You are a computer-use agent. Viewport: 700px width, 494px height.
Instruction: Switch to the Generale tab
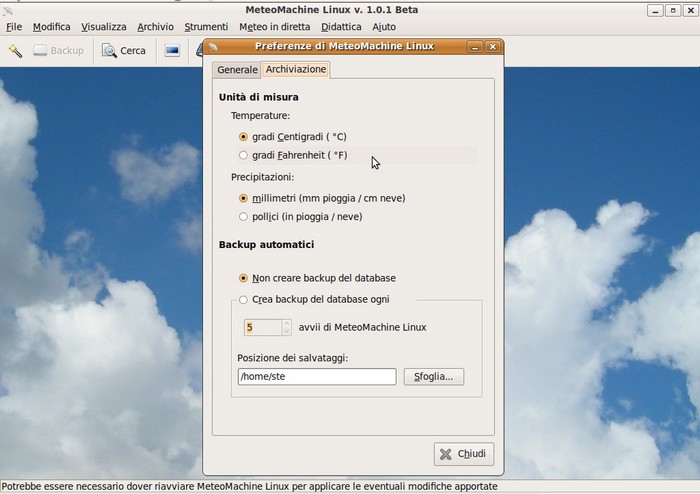pos(237,70)
